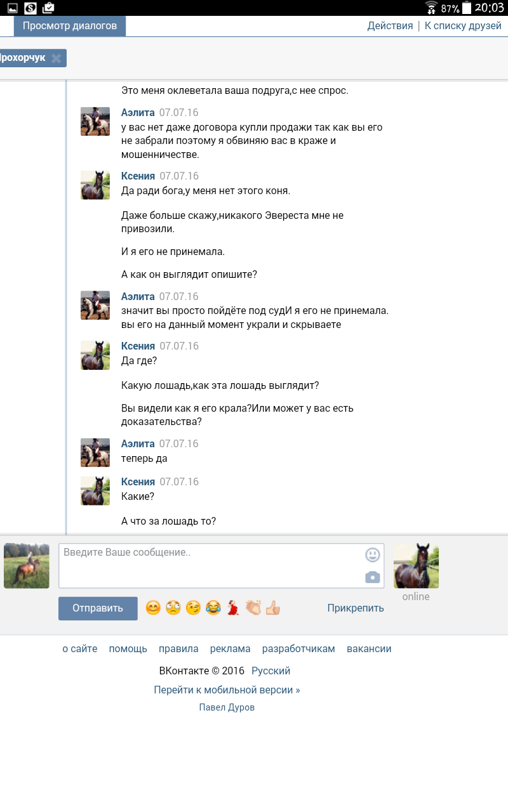Insert the clapping hands emoji
This screenshot has width=508, height=812.
[x=253, y=608]
